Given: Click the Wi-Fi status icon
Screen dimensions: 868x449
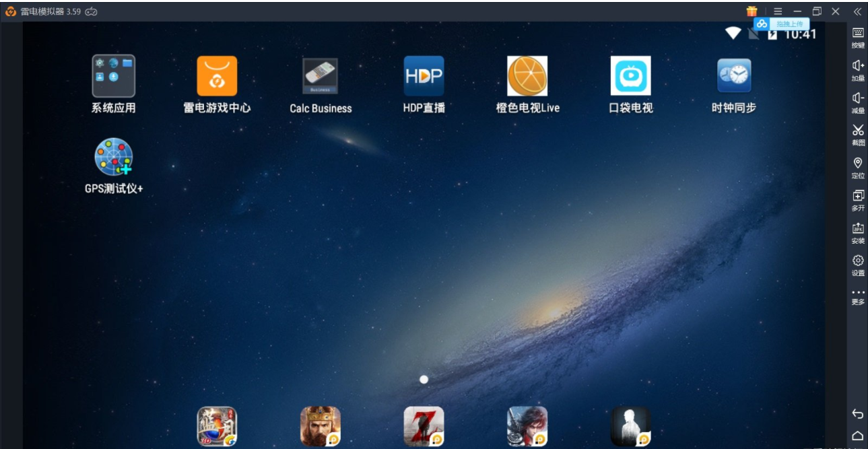Looking at the screenshot, I should (x=733, y=33).
